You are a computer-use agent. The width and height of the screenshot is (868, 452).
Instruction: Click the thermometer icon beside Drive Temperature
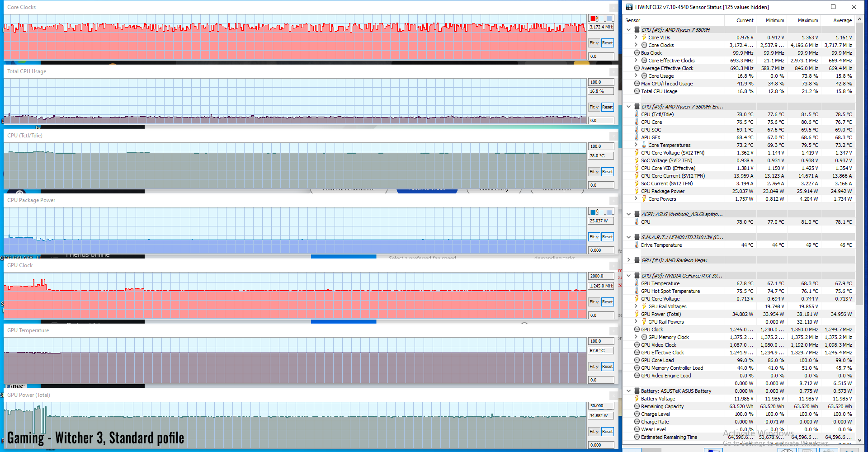[x=637, y=245]
